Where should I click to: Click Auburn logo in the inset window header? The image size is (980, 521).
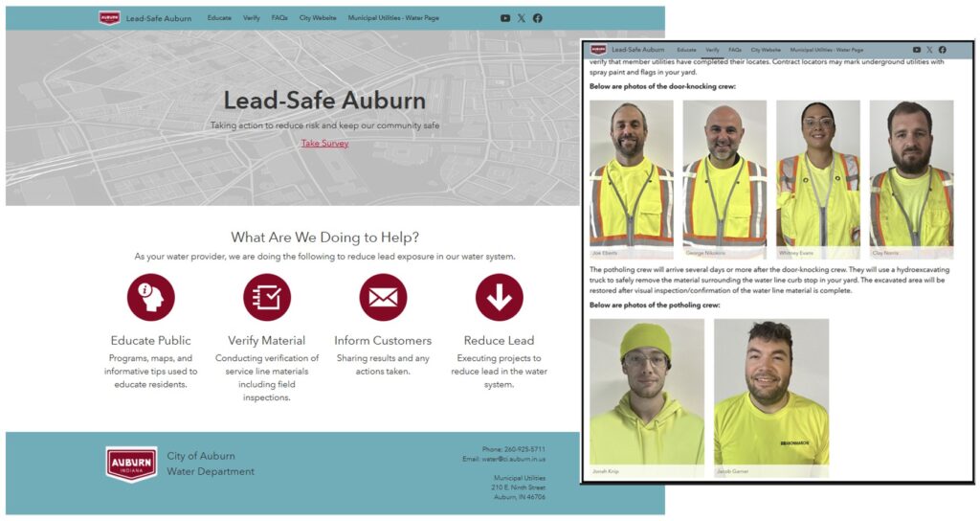(598, 50)
